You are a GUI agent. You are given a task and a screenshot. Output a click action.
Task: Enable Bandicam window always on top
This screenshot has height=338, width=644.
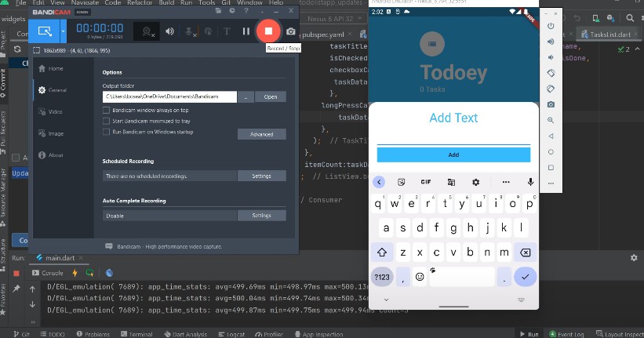[x=107, y=110]
